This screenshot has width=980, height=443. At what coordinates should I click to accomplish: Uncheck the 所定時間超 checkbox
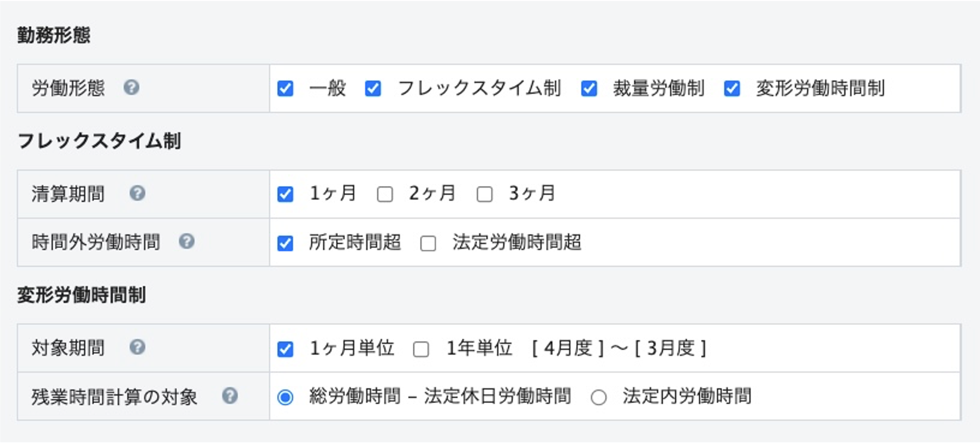(x=285, y=243)
